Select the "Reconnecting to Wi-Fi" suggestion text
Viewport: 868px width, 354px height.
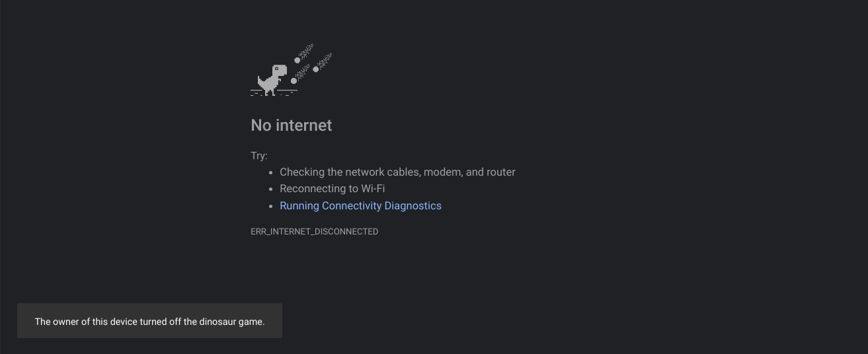coord(332,188)
